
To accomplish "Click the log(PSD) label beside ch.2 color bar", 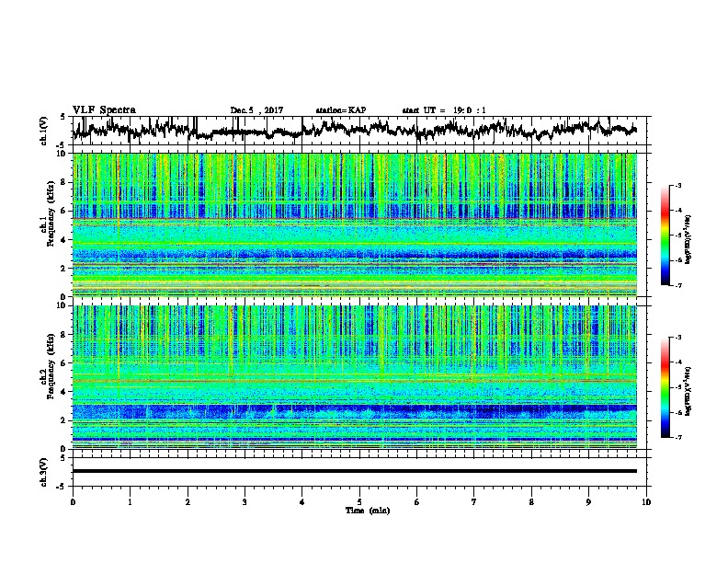I will [x=688, y=390].
